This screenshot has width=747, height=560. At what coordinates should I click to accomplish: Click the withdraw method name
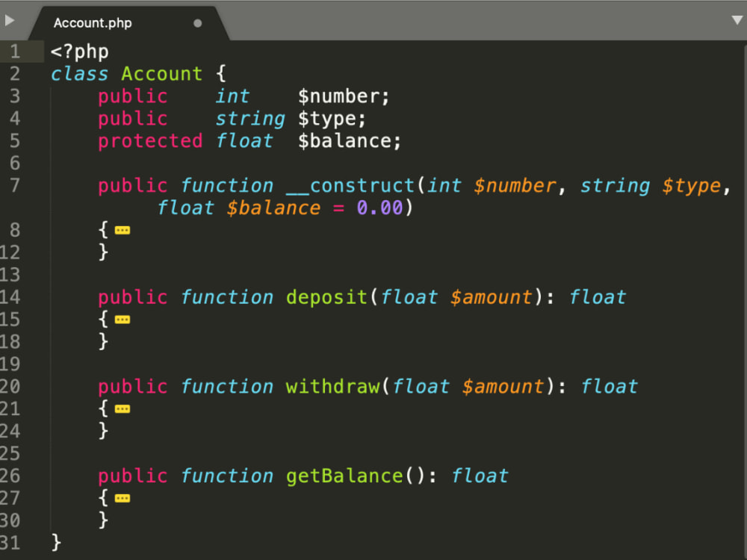[x=332, y=387]
